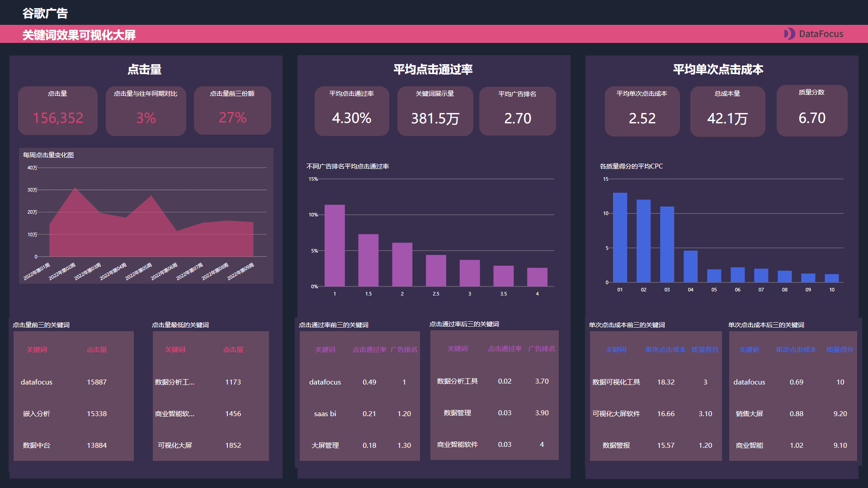Click the 质量分数 6.70 card
868x488 pixels.
[x=812, y=111]
